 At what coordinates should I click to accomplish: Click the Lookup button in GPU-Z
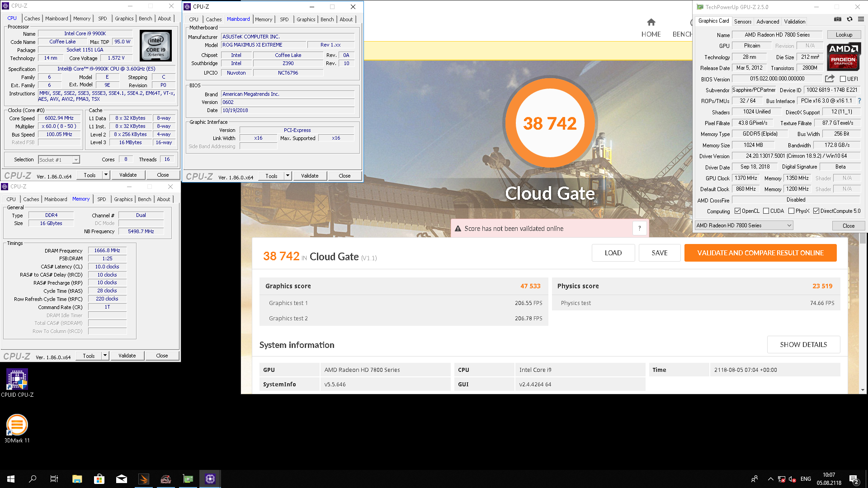(844, 35)
